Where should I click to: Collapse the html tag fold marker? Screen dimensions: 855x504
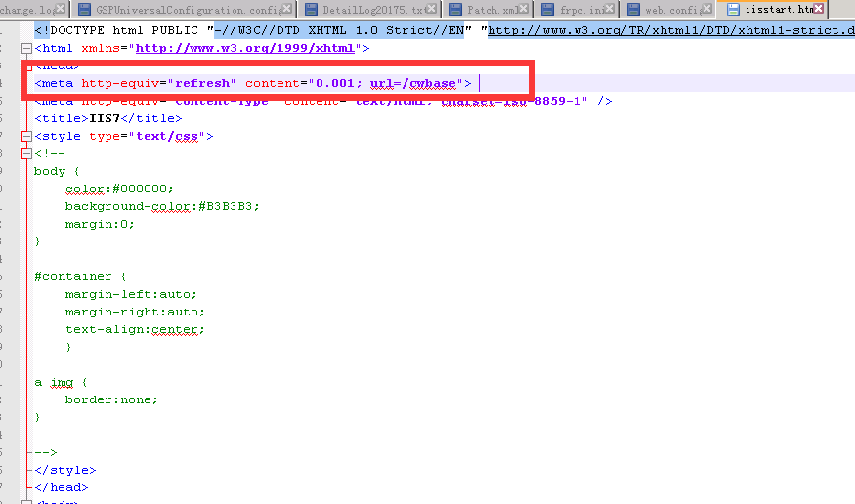point(26,48)
